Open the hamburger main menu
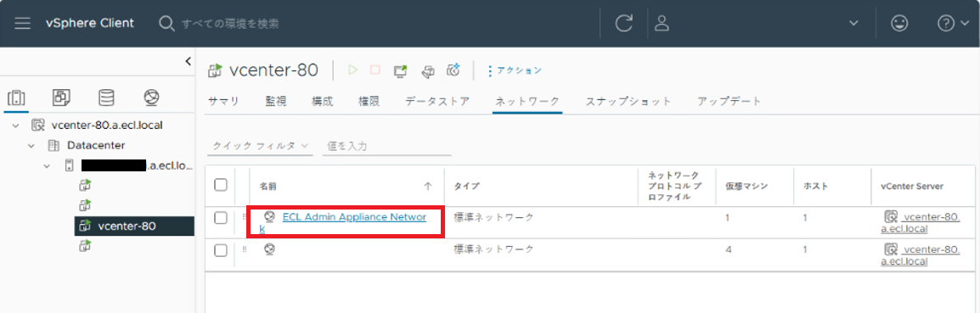 22,24
